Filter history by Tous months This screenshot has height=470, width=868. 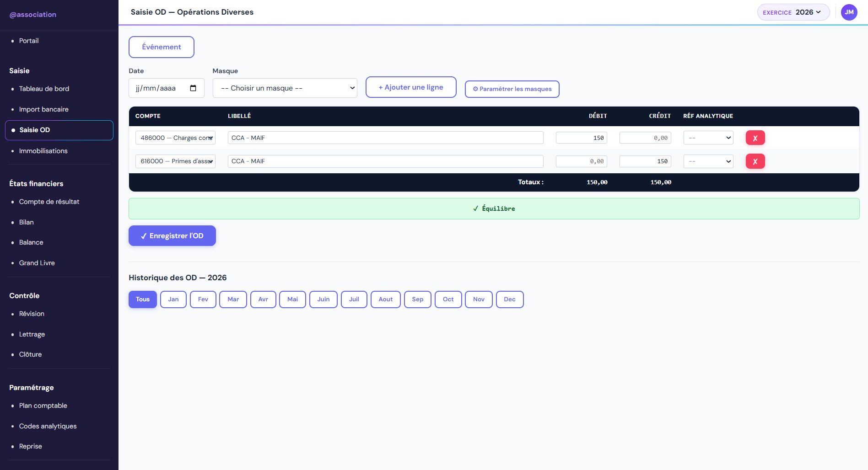click(x=143, y=299)
